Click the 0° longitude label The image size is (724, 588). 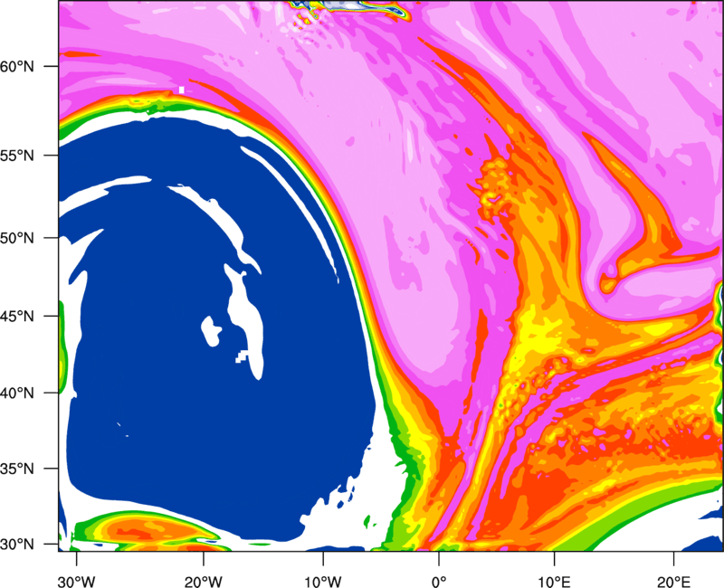(439, 582)
